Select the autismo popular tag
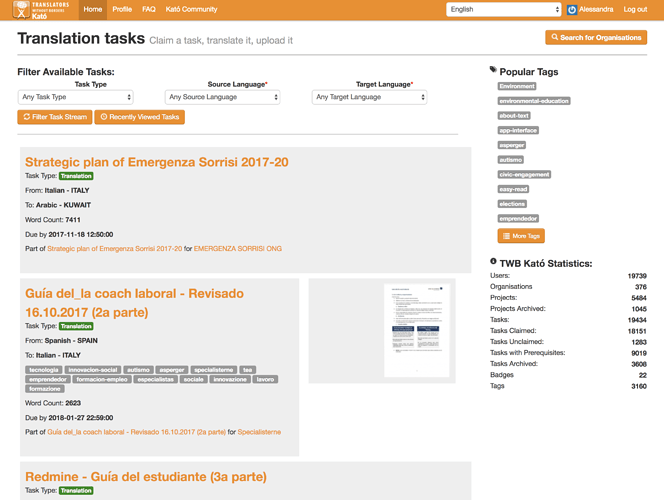 coord(510,160)
